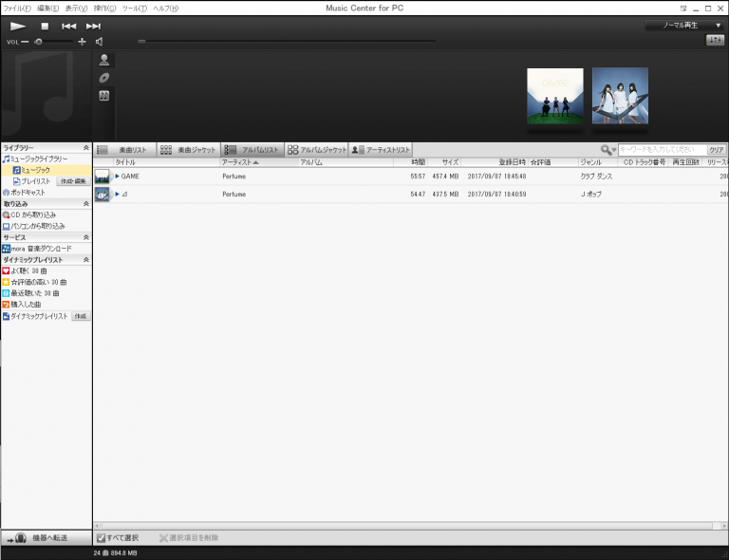Sort by the タイトル column header
The height and width of the screenshot is (560, 729).
(166, 162)
